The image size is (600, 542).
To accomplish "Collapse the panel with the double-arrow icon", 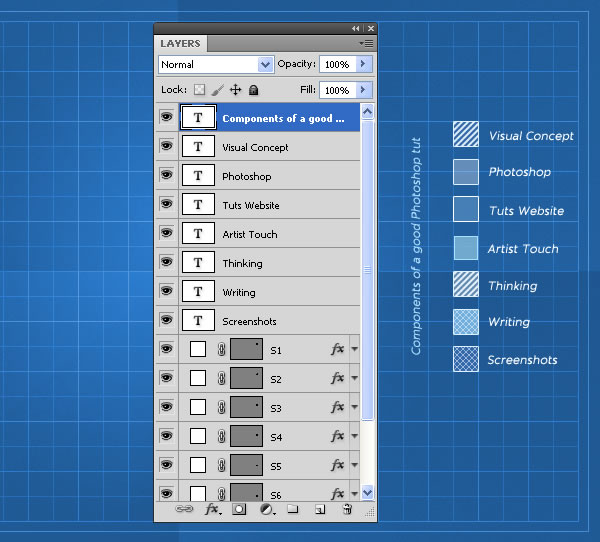I will (355, 28).
